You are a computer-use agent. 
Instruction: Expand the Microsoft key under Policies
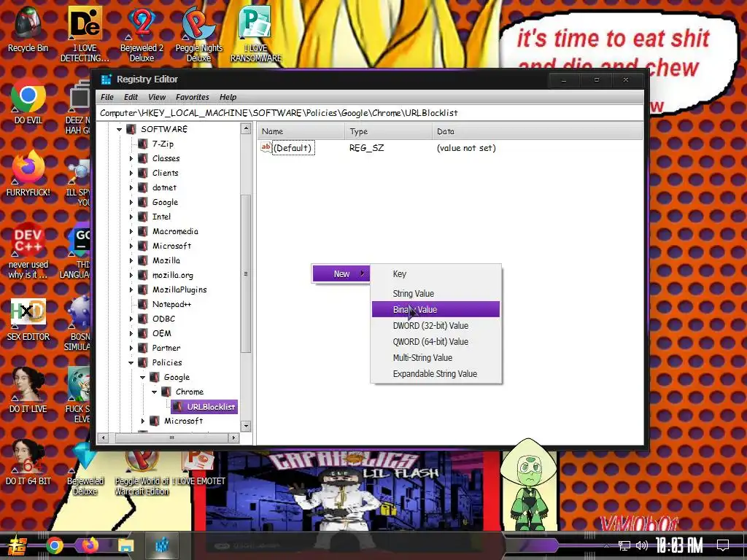(x=143, y=421)
